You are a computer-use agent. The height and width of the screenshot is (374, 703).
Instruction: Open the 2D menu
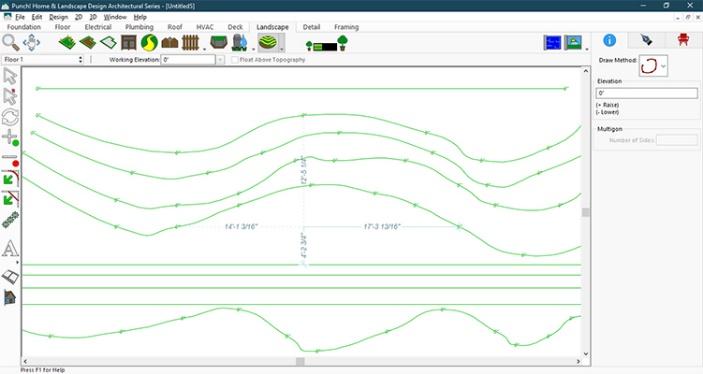(x=78, y=17)
